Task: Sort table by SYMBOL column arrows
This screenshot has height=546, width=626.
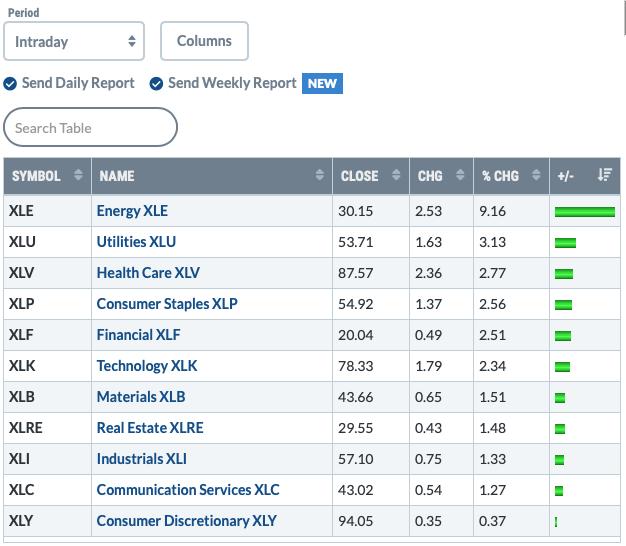Action: point(78,175)
